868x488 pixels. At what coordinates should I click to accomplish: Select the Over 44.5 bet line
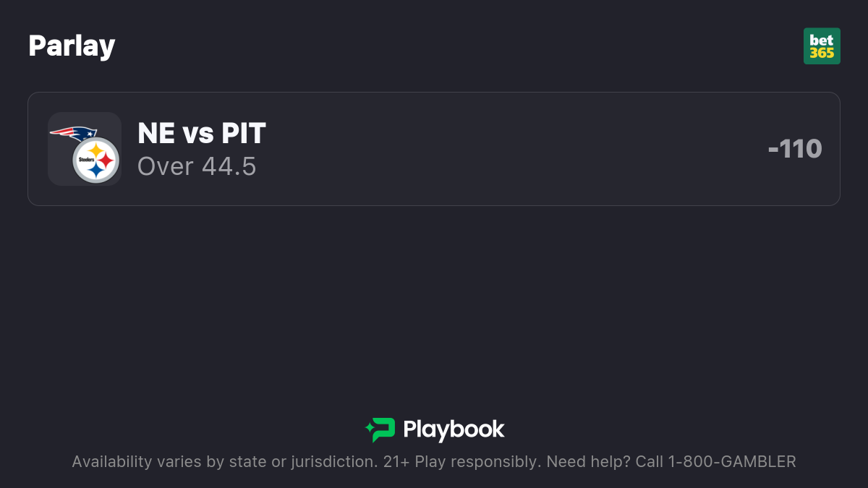197,166
